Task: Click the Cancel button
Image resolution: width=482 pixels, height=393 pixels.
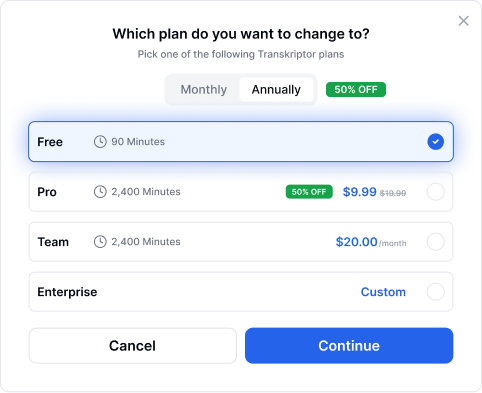Action: pyautogui.click(x=133, y=346)
